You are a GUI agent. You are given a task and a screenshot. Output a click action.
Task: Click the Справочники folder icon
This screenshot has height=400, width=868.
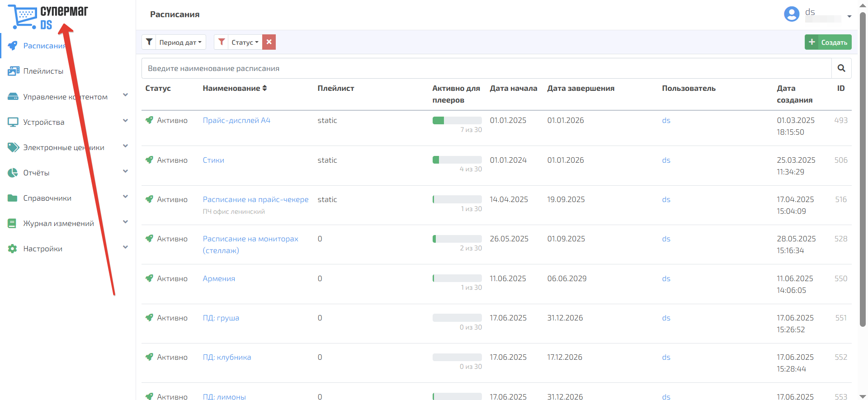(13, 198)
